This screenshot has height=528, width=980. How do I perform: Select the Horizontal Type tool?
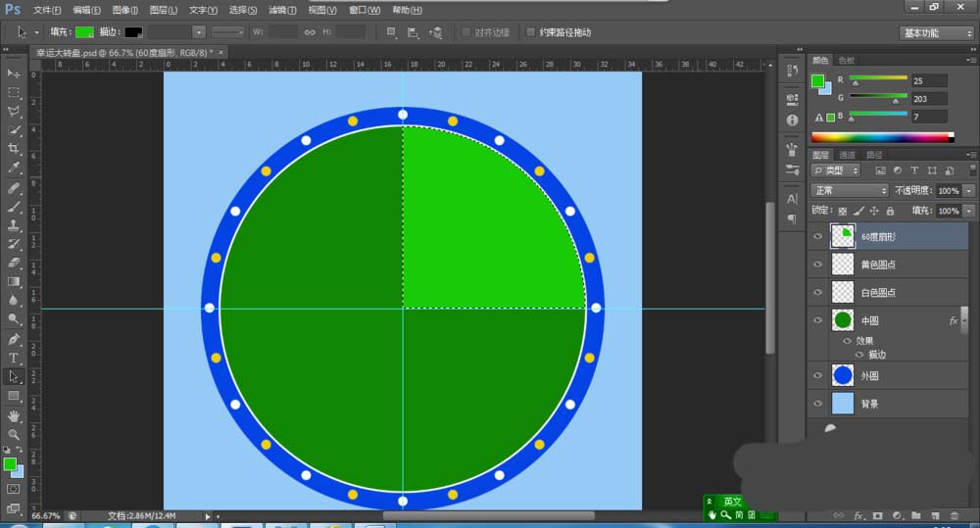pos(13,358)
